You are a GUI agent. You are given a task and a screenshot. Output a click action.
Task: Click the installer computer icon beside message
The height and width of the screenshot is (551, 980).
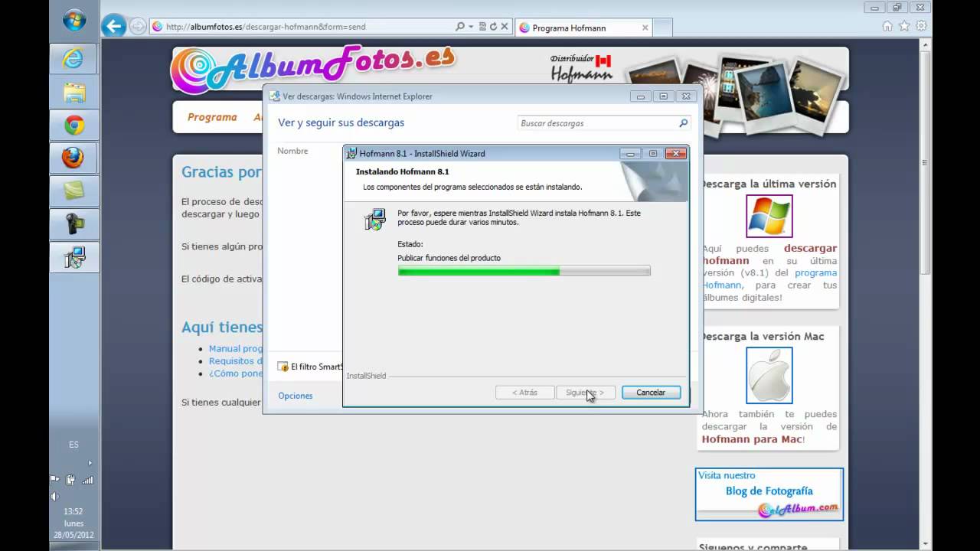pyautogui.click(x=374, y=220)
